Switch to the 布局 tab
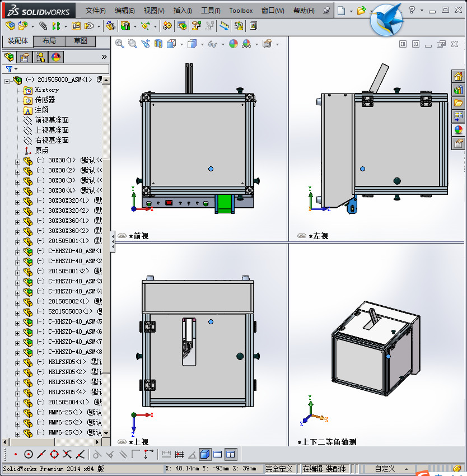This screenshot has height=476, width=467. [49, 41]
